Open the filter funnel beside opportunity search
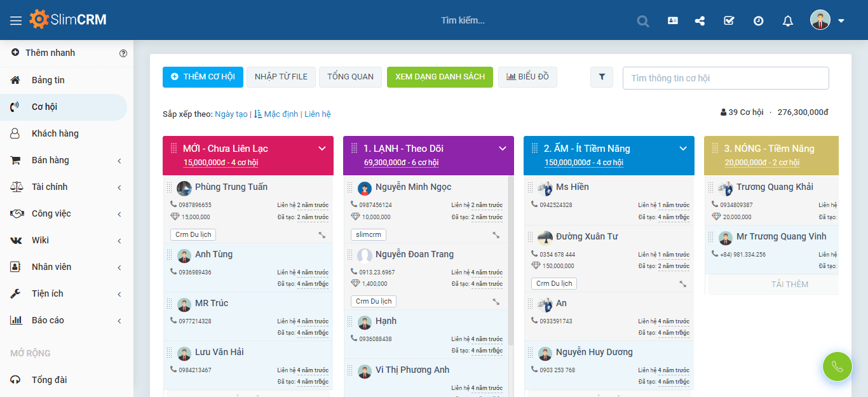 601,77
